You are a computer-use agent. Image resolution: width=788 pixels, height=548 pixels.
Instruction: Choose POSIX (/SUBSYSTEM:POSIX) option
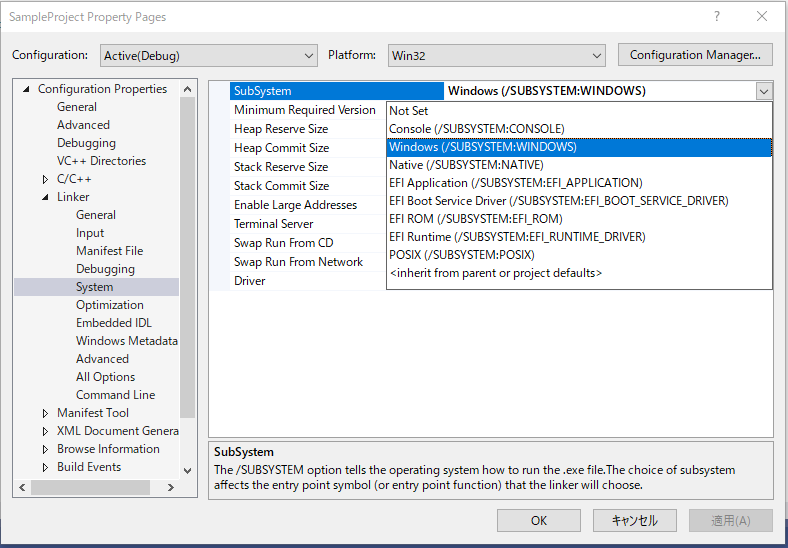pyautogui.click(x=461, y=255)
